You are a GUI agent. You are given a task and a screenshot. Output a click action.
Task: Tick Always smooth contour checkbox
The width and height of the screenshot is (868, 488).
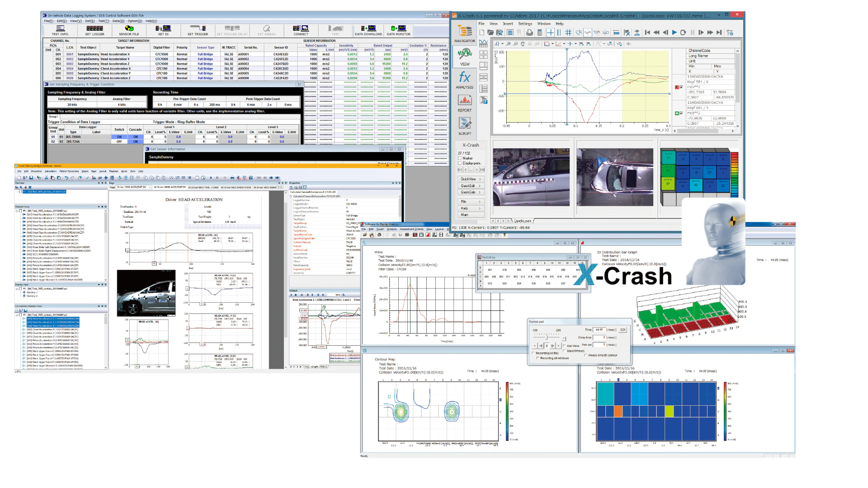click(585, 355)
